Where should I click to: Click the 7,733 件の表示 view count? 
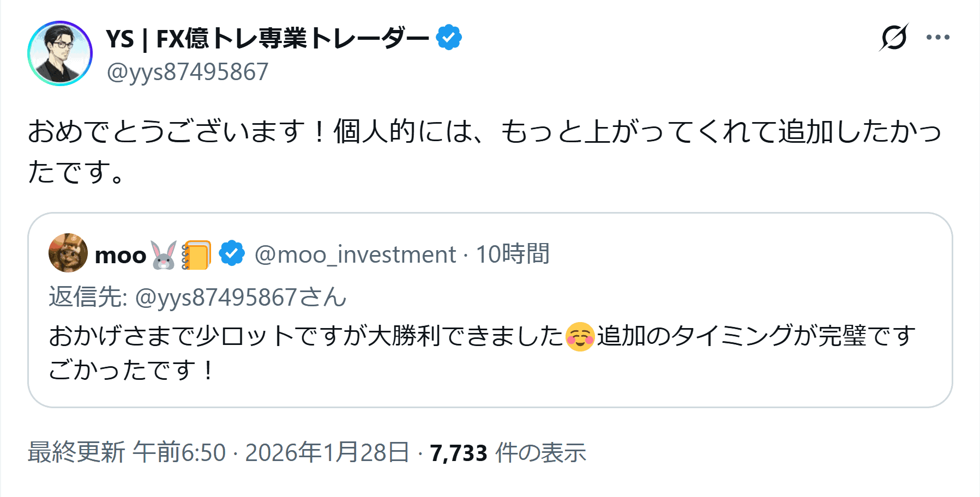tap(508, 453)
